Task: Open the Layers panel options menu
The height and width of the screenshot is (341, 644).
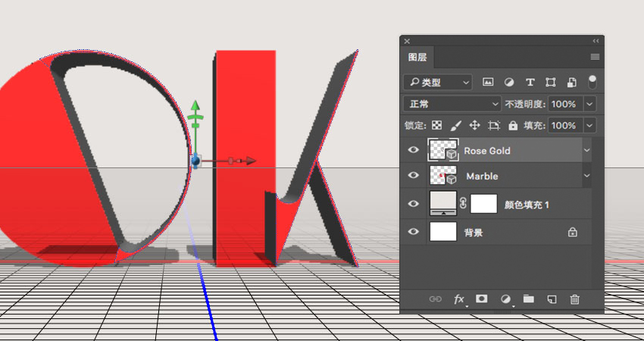Action: tap(595, 58)
